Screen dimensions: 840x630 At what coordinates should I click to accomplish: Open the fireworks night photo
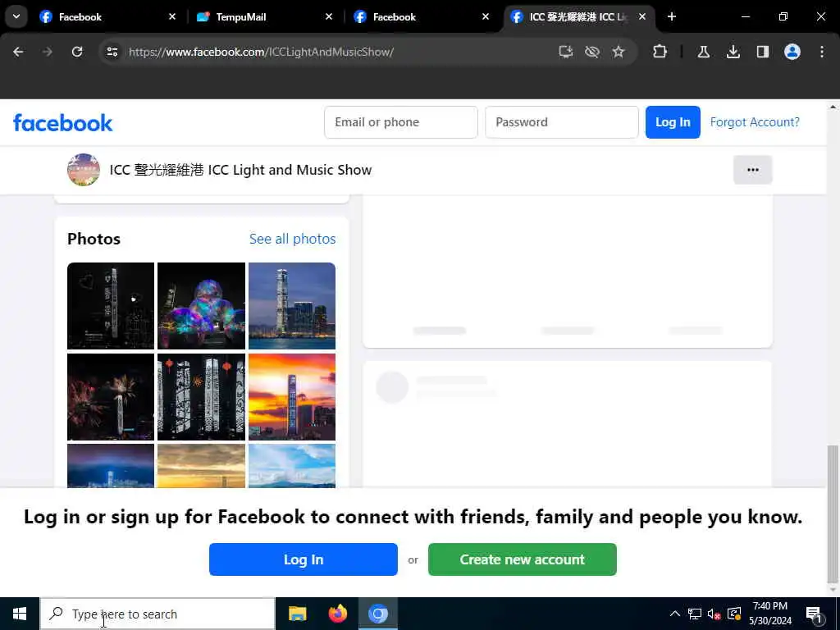[x=111, y=397]
